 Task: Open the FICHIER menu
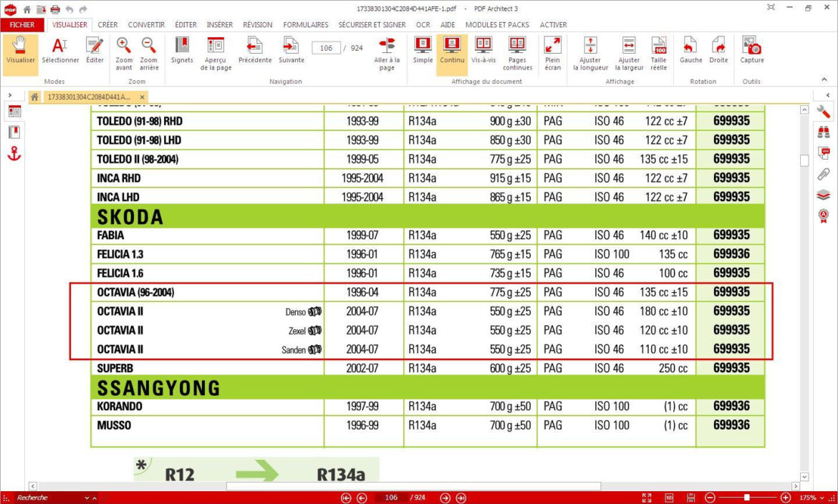tap(22, 24)
